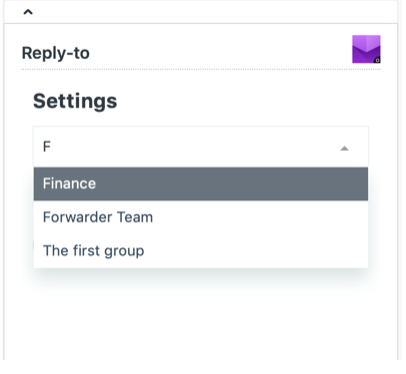Image resolution: width=406 pixels, height=374 pixels.
Task: Collapse the panel with the top chevron
Action: pyautogui.click(x=28, y=12)
